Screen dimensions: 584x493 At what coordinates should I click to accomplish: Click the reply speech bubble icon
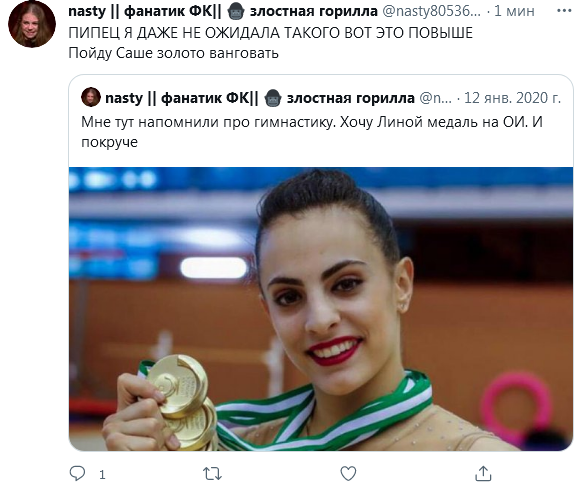tap(77, 474)
